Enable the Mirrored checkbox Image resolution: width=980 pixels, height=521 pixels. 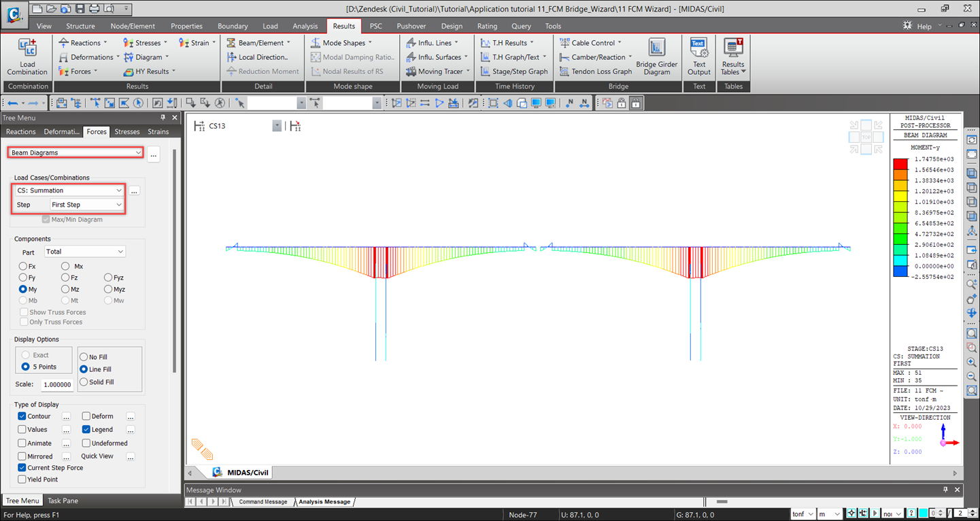[22, 456]
